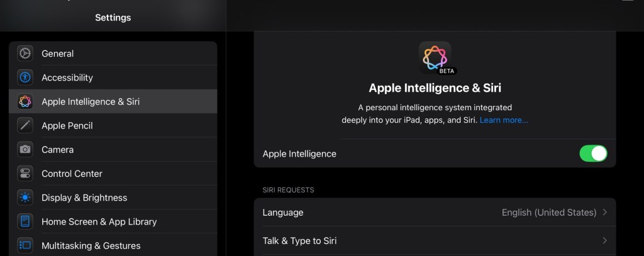Open Talk & Type to Siri chevron
The width and height of the screenshot is (644, 256).
coord(604,241)
